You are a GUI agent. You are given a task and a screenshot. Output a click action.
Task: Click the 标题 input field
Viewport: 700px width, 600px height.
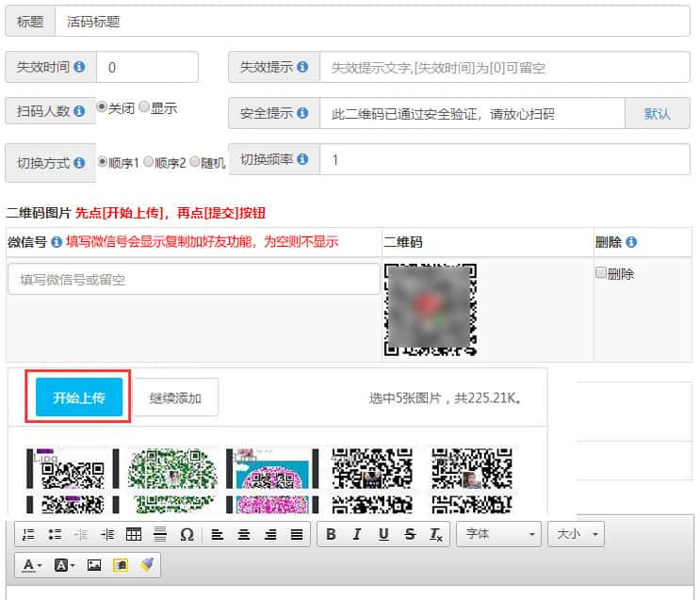point(372,21)
